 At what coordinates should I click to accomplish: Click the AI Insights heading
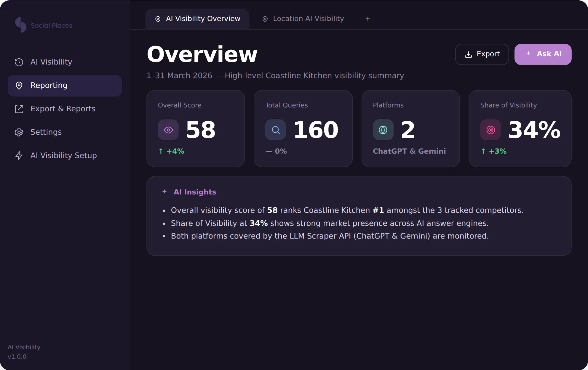pyautogui.click(x=195, y=192)
